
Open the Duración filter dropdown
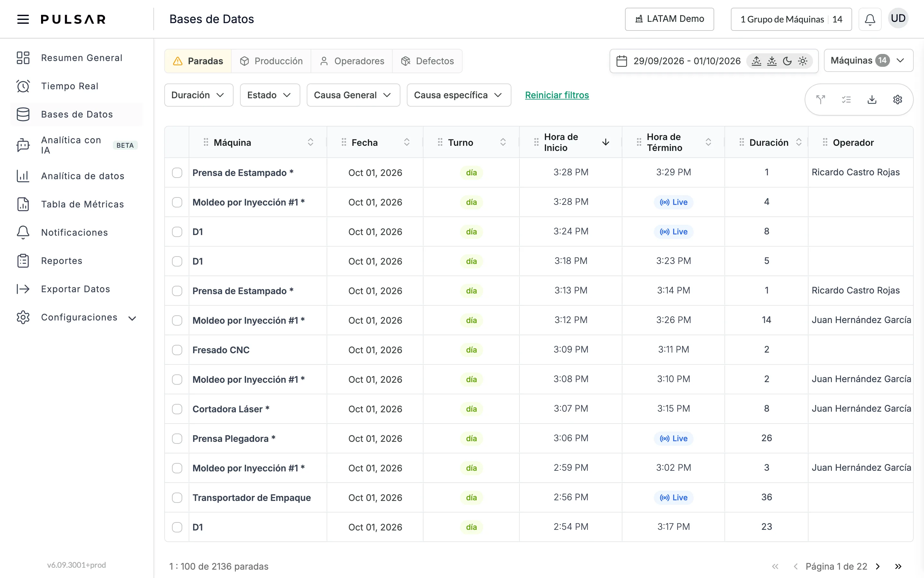point(199,95)
